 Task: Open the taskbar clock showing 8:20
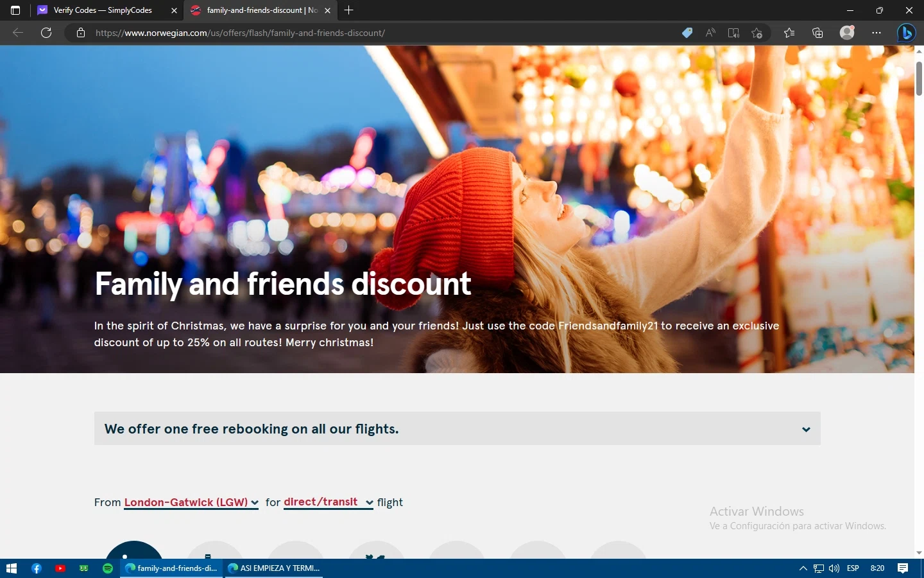877,568
